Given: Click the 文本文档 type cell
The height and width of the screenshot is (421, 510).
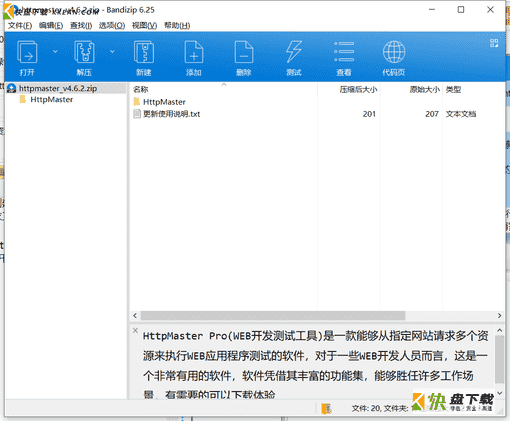Looking at the screenshot, I should pos(461,114).
